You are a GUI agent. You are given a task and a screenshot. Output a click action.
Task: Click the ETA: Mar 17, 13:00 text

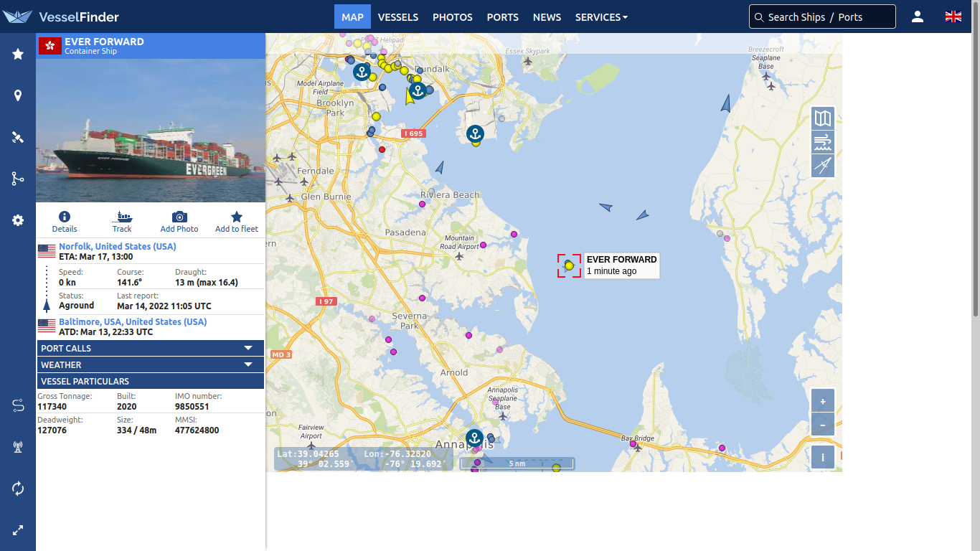(95, 256)
